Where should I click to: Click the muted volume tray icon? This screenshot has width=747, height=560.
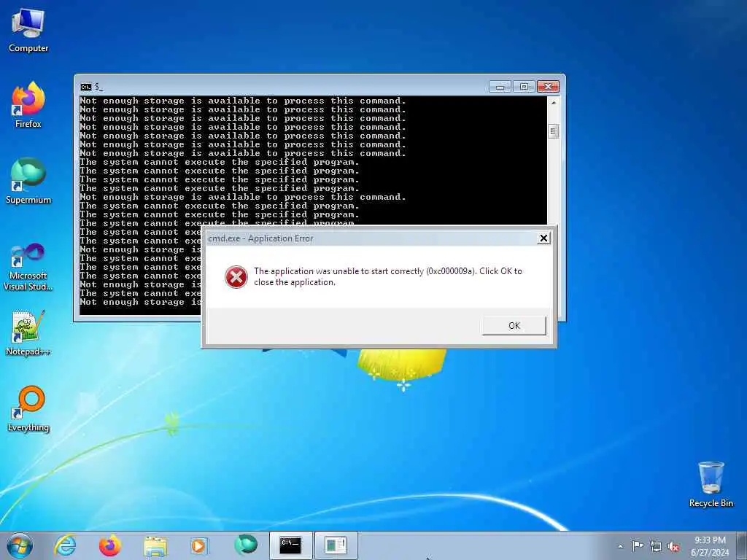click(673, 546)
